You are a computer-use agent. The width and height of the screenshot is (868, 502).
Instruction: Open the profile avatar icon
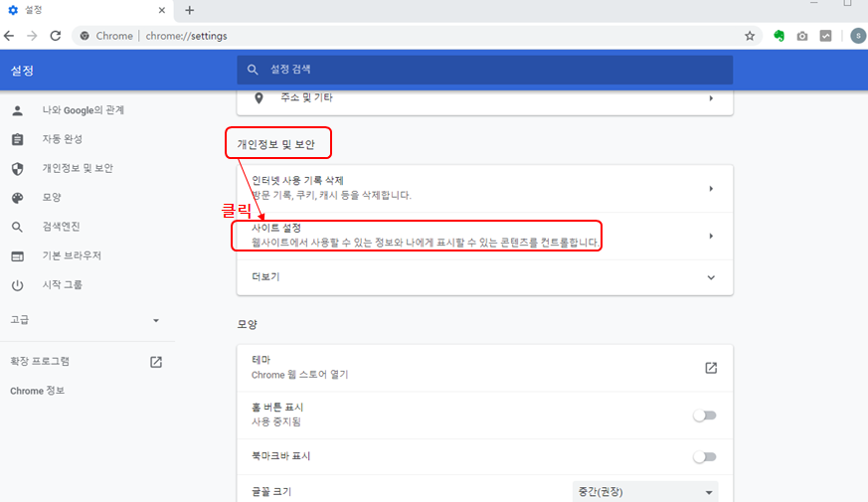coord(858,36)
